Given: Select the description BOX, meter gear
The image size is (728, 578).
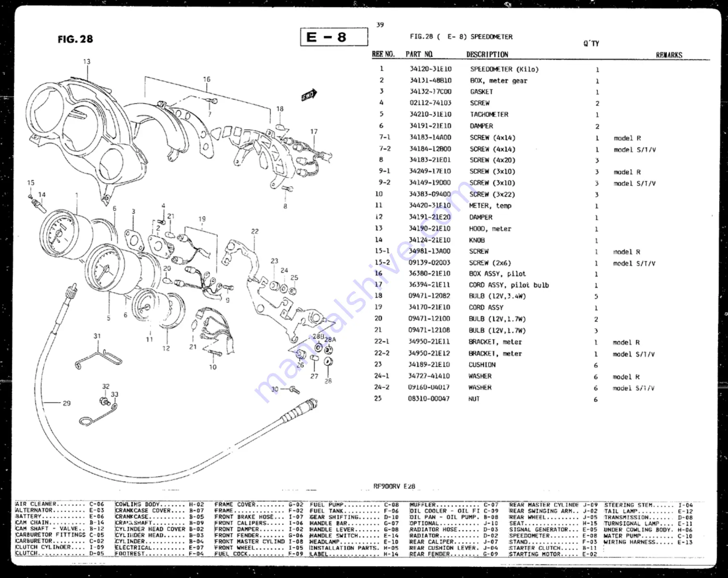Looking at the screenshot, I should pyautogui.click(x=499, y=81).
